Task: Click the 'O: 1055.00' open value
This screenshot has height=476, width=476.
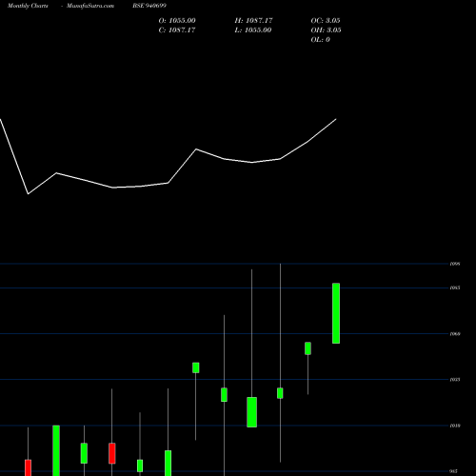Action: coord(177,21)
